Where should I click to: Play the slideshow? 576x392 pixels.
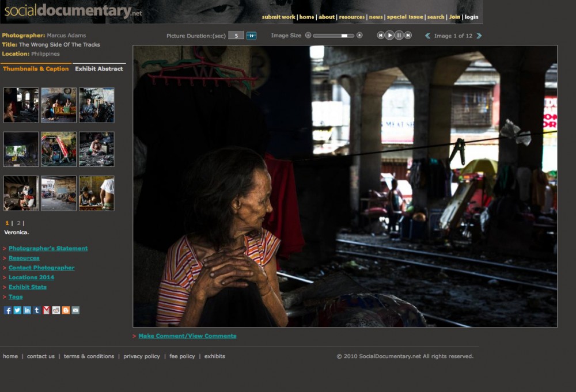(x=390, y=35)
